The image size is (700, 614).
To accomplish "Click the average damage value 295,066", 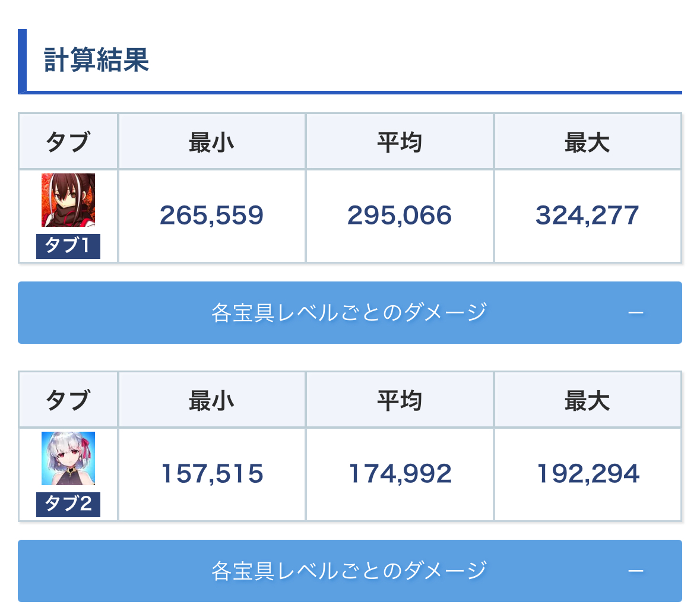I will tap(400, 216).
